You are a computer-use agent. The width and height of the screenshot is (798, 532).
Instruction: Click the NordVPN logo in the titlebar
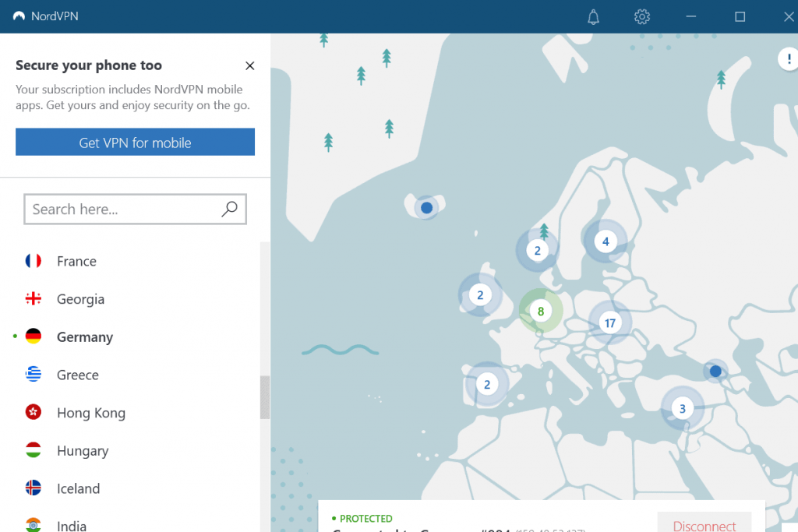tap(18, 16)
